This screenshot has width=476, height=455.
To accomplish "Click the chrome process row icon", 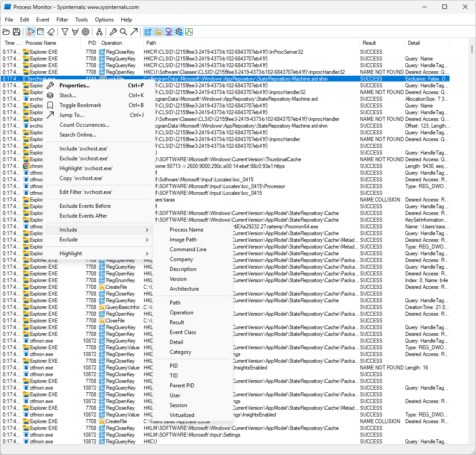I will coord(26,166).
